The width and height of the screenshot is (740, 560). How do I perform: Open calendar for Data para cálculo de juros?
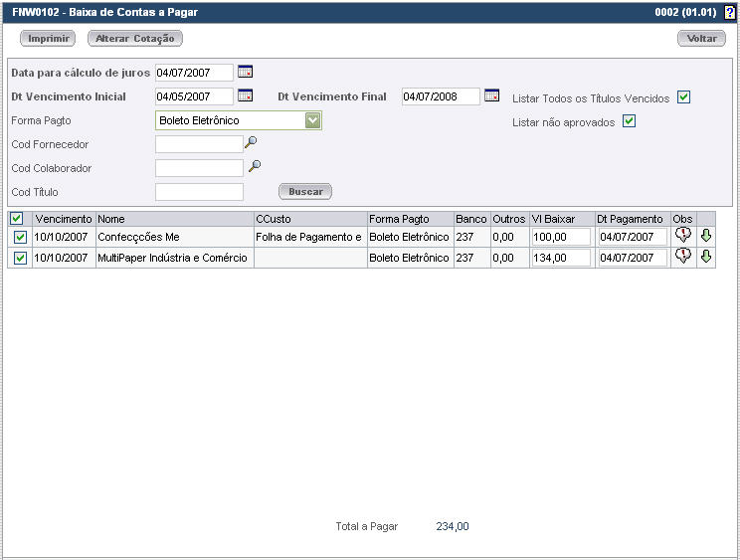246,72
